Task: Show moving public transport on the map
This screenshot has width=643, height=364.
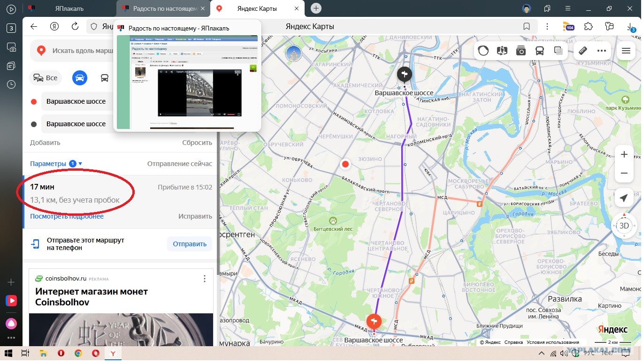Action: click(x=540, y=51)
